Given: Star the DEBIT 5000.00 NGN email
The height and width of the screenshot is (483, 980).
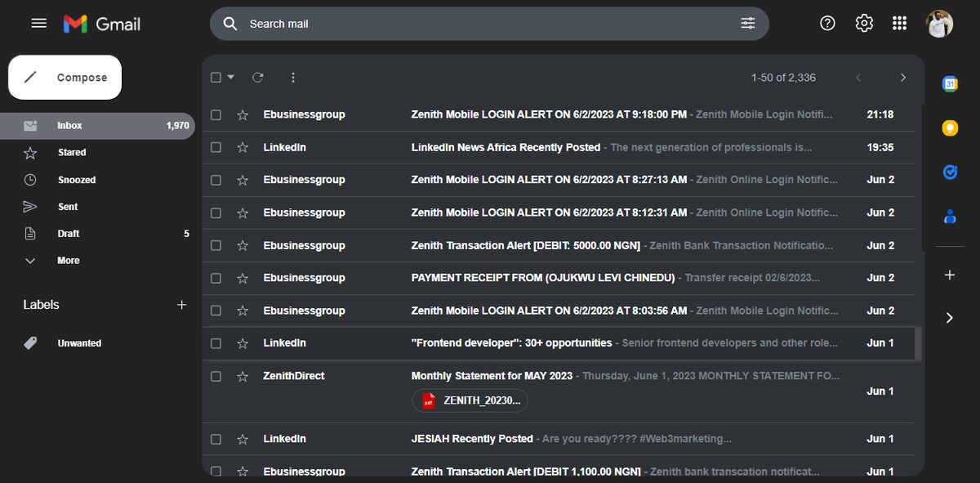Looking at the screenshot, I should [243, 246].
